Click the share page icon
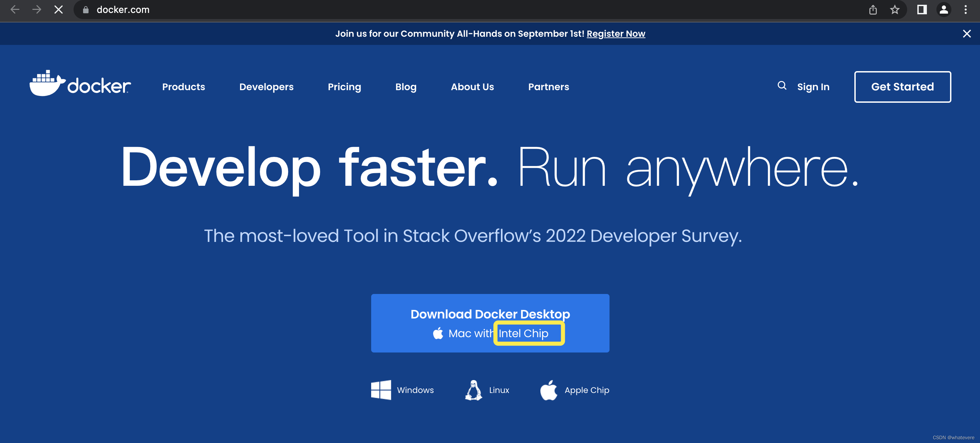 pos(873,10)
